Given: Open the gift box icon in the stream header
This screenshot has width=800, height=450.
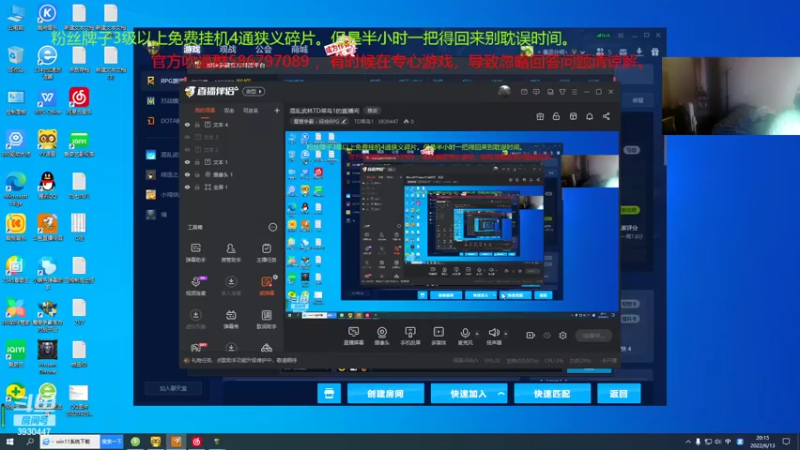Looking at the screenshot, I should [x=540, y=116].
